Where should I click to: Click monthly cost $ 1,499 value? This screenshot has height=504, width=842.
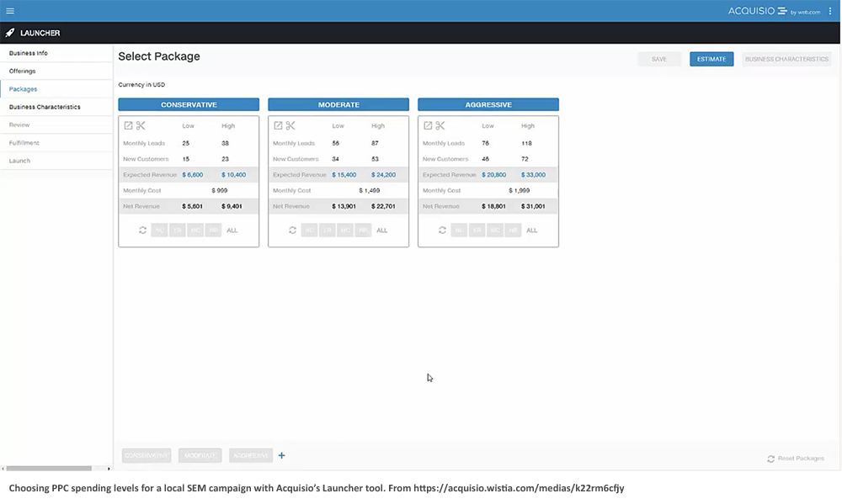point(370,190)
